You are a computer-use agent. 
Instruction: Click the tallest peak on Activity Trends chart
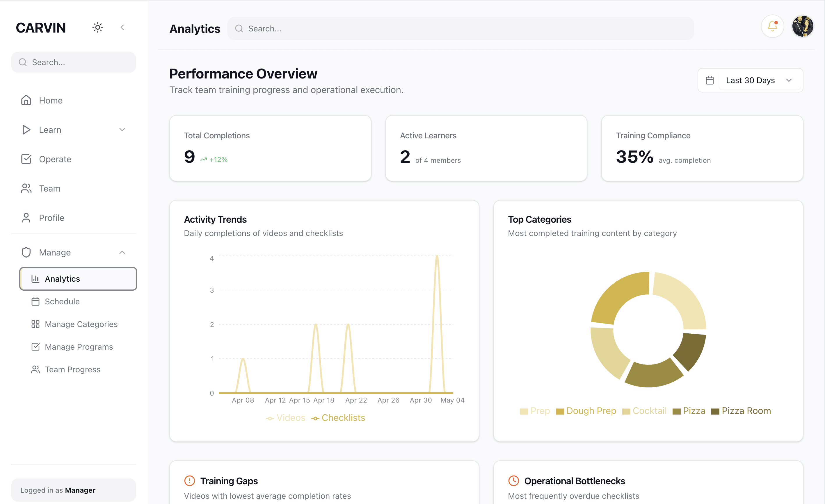click(x=437, y=256)
